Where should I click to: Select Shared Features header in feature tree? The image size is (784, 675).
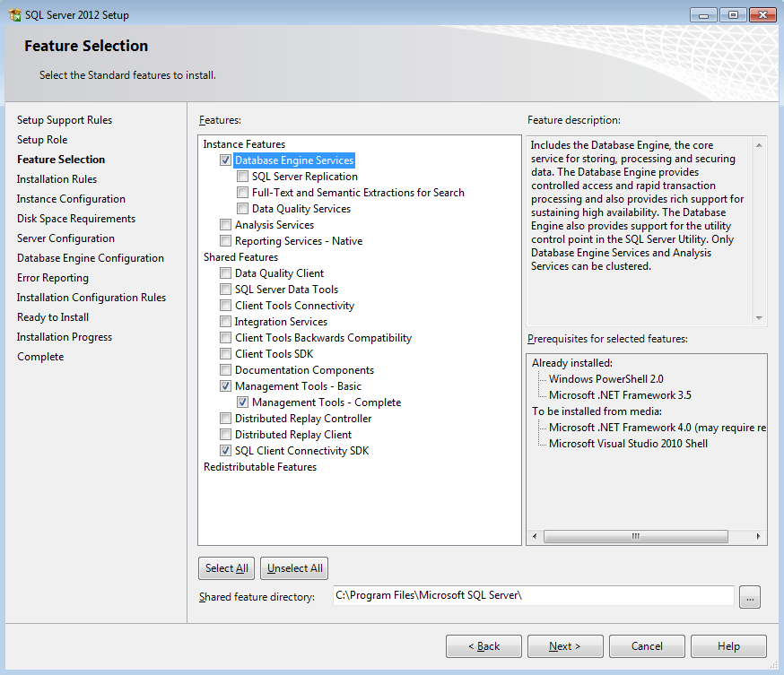(x=240, y=256)
